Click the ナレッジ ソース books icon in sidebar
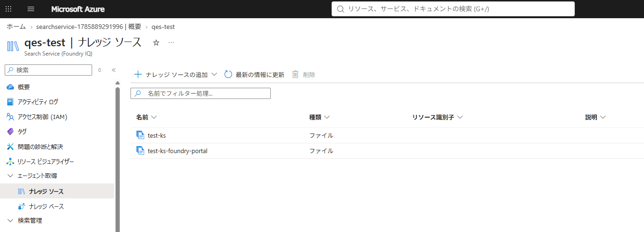This screenshot has height=232, width=644. (22, 191)
